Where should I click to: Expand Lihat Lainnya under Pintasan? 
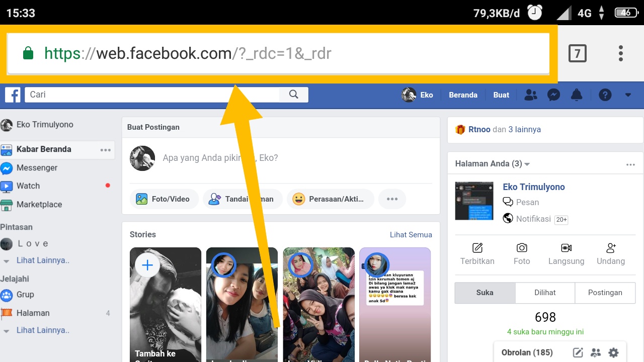[43, 260]
